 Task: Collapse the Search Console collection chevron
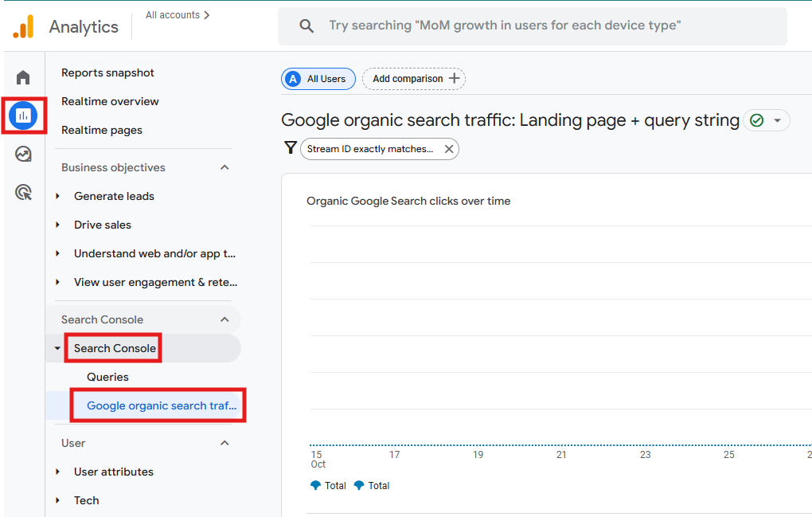tap(224, 319)
